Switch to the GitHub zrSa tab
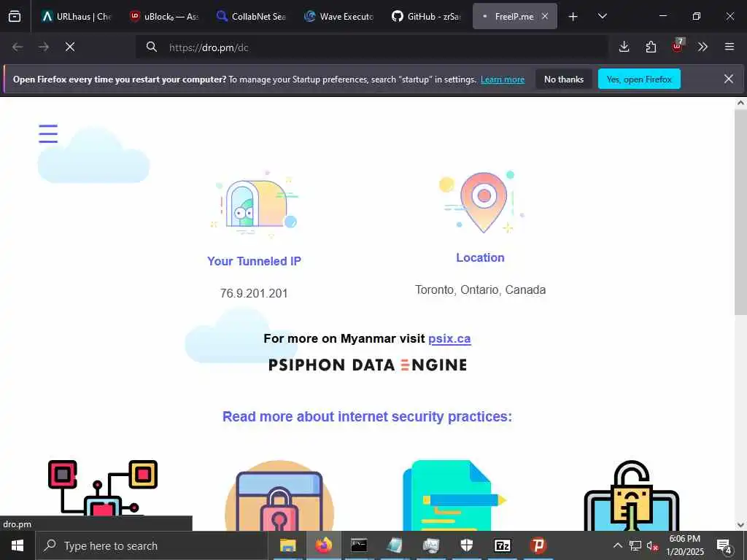 [x=426, y=16]
